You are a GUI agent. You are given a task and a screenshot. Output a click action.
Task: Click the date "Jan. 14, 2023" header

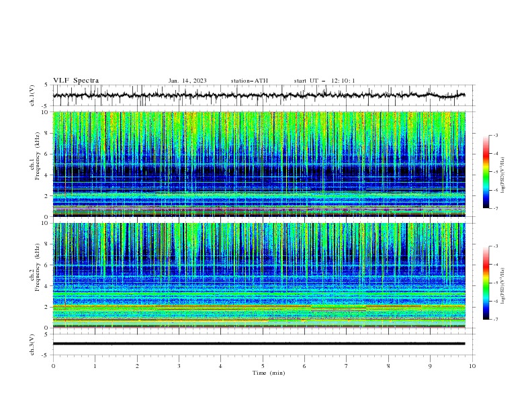[187, 81]
